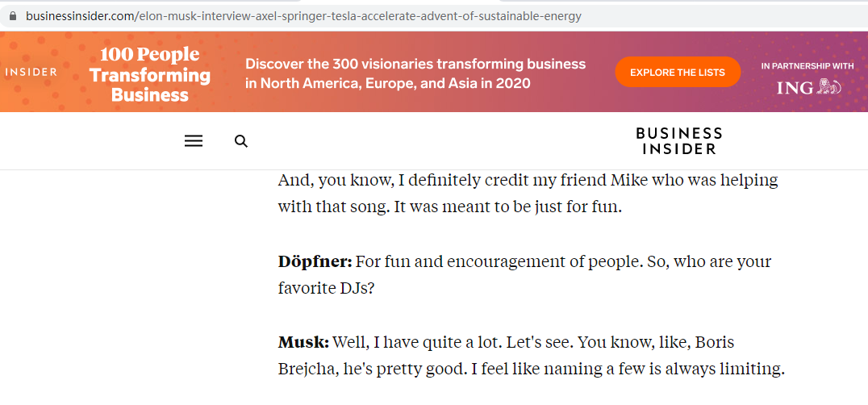Click the search magnifier icon

241,141
